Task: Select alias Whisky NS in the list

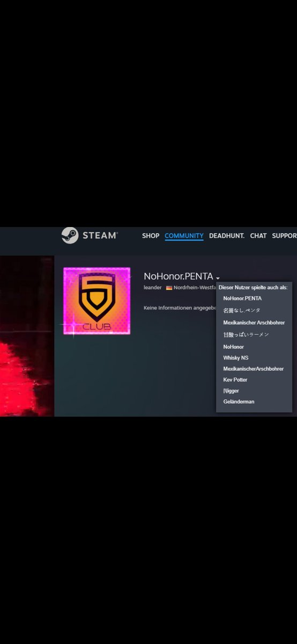Action: 236,358
